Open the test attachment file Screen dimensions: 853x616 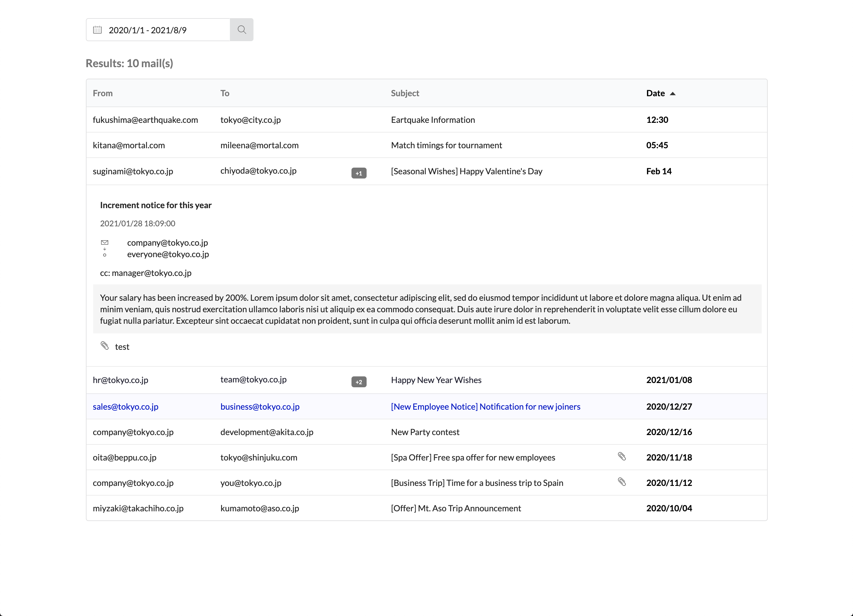click(122, 347)
